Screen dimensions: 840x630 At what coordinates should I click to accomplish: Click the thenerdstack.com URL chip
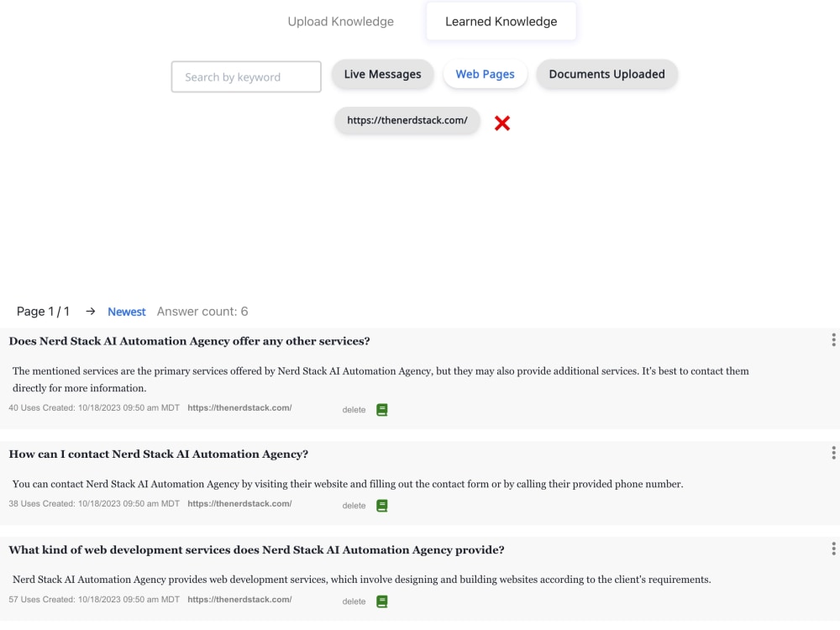tap(407, 120)
